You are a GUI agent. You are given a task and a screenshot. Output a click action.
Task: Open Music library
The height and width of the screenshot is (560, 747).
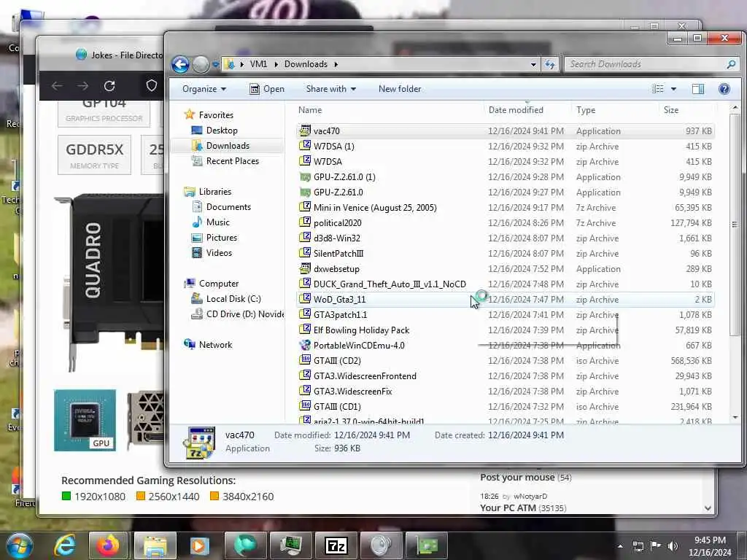click(x=217, y=222)
